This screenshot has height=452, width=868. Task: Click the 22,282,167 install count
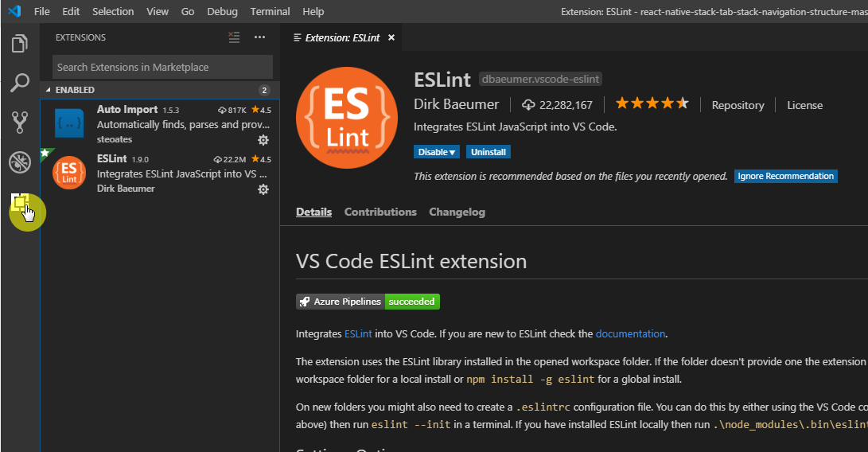tap(566, 105)
